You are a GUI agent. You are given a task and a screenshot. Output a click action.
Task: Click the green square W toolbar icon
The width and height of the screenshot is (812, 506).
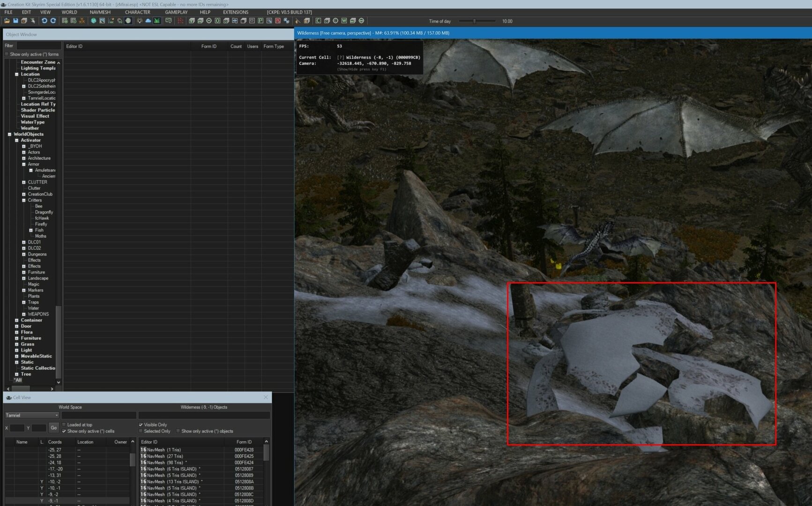pyautogui.click(x=344, y=21)
